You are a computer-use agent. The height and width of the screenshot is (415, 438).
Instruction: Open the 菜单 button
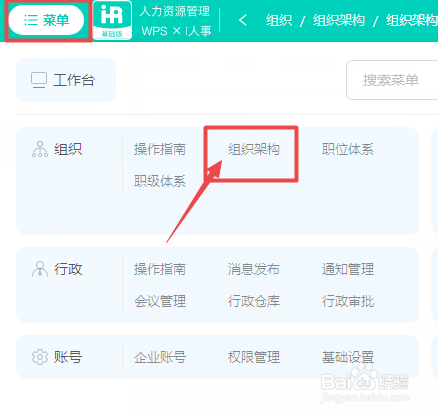[x=46, y=20]
